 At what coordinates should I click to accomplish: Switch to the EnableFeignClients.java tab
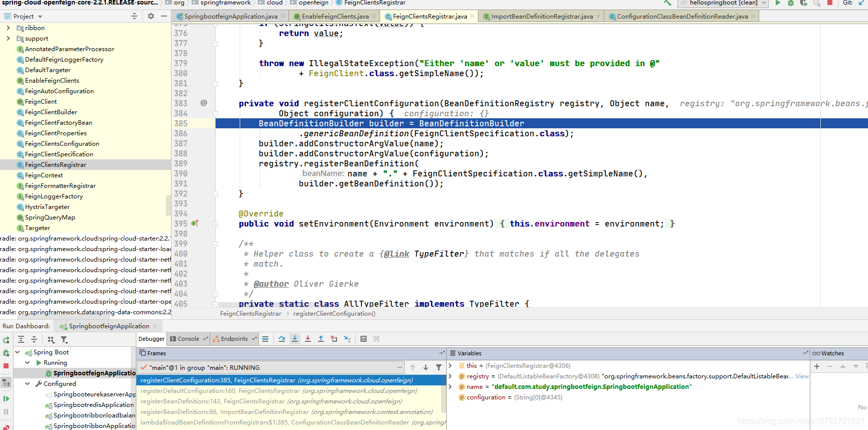point(335,17)
